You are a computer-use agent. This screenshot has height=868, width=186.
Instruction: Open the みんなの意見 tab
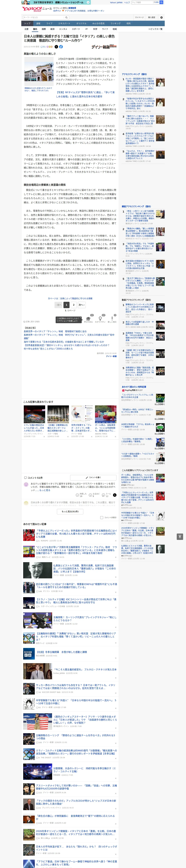click(99, 24)
